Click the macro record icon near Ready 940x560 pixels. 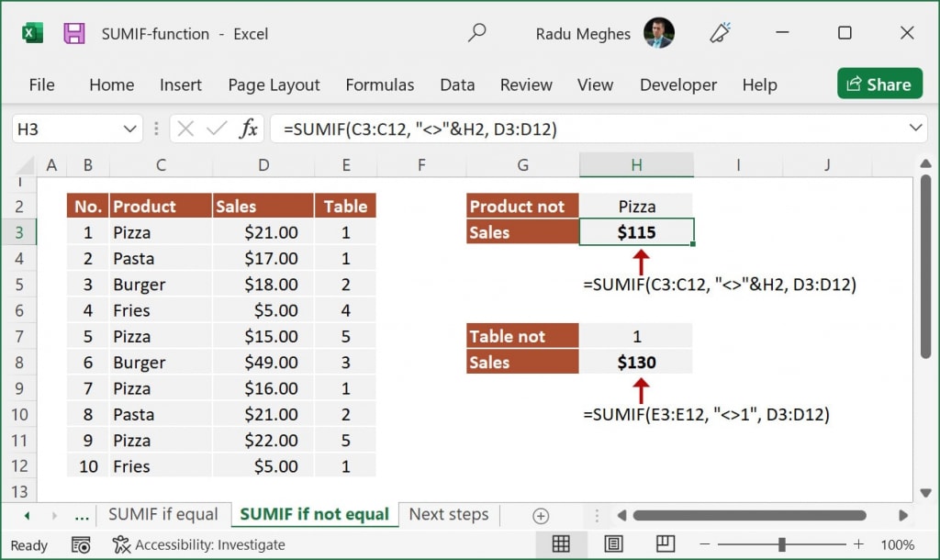pos(81,543)
